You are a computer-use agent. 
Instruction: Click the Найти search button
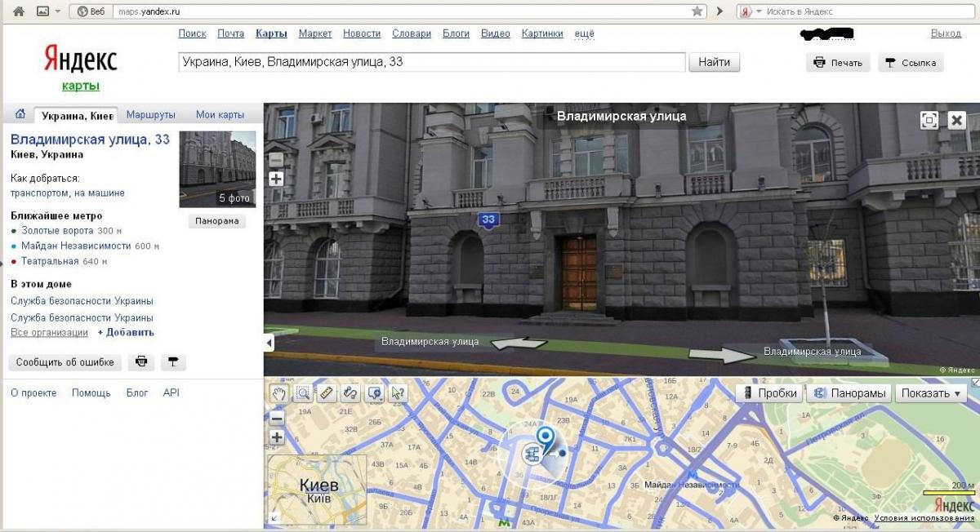(715, 62)
